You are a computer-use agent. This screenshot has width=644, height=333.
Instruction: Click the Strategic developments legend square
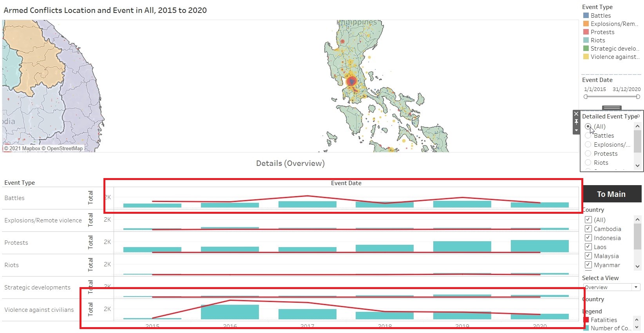click(586, 49)
